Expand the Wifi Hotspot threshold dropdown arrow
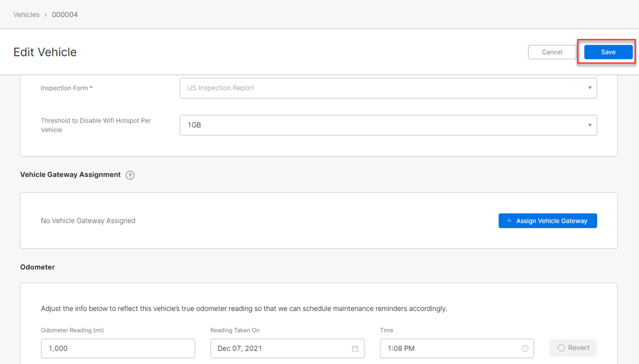This screenshot has height=364, width=639. 590,126
